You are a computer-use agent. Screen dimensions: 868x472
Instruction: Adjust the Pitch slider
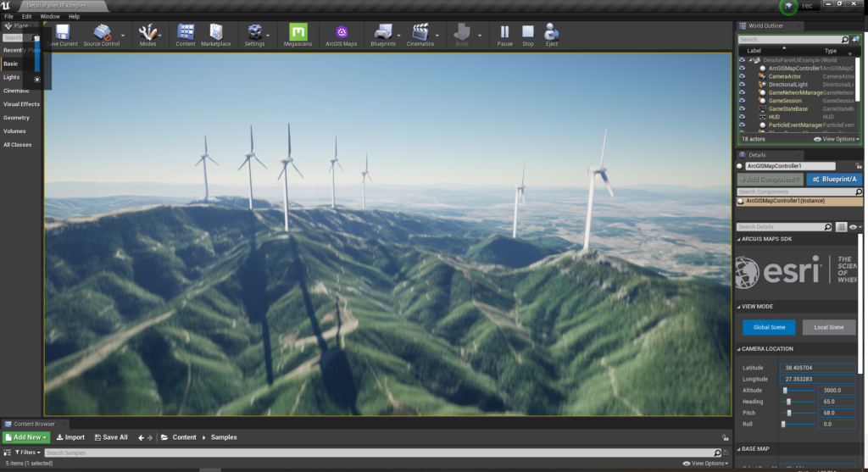[798, 414]
